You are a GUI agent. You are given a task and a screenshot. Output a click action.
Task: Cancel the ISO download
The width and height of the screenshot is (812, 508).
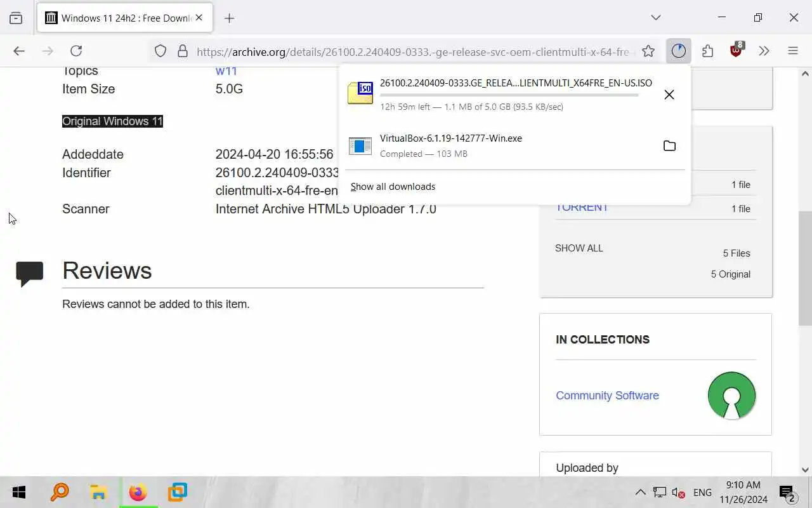(x=669, y=95)
